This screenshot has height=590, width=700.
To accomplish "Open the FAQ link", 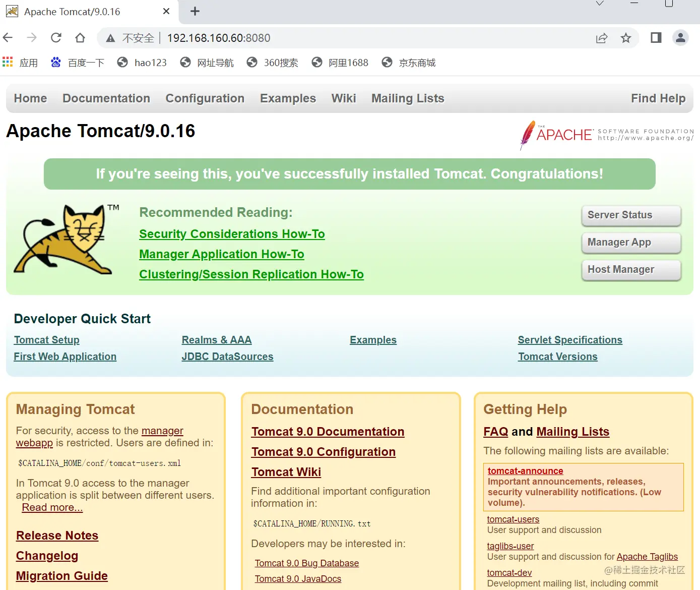I will click(496, 432).
